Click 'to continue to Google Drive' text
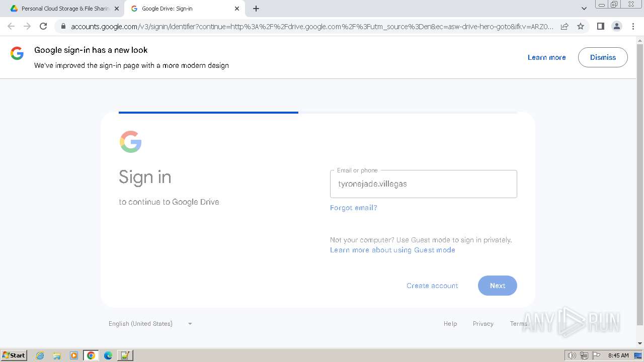 coord(169,202)
